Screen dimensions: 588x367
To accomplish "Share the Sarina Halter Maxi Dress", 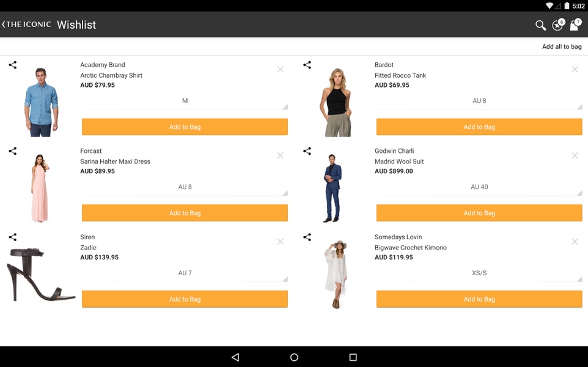I will pos(13,151).
